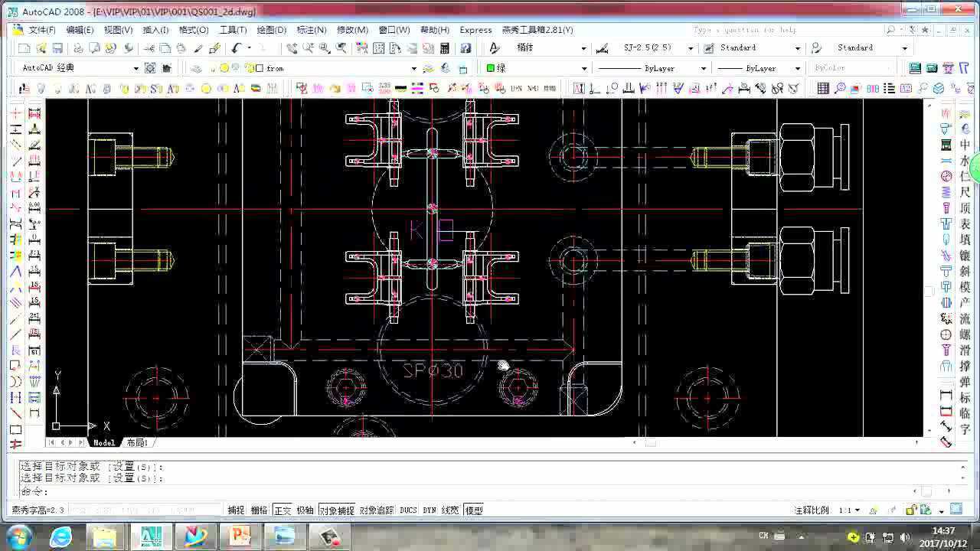Switch to the Model tab
This screenshot has width=980, height=551.
click(104, 442)
